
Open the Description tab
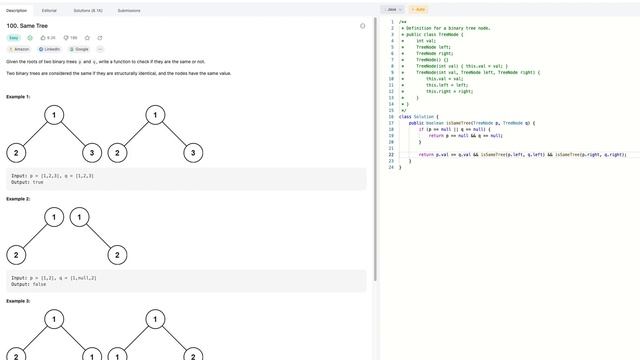pos(17,10)
